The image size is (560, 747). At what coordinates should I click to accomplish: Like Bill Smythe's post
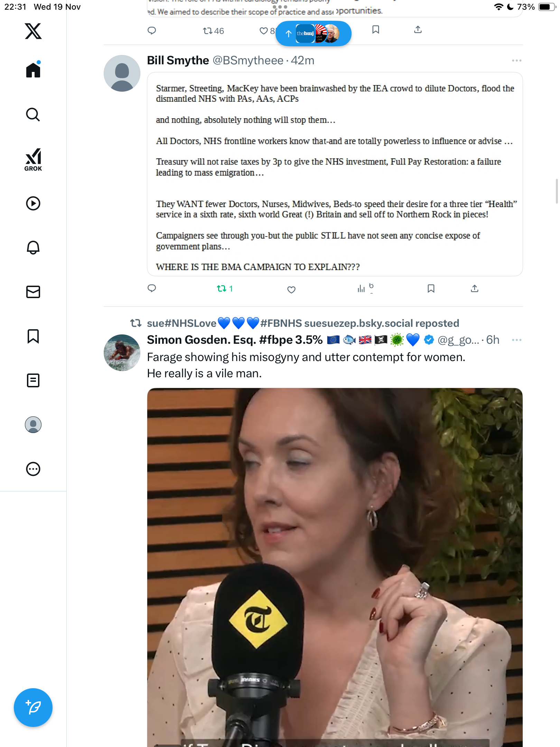[x=291, y=289]
